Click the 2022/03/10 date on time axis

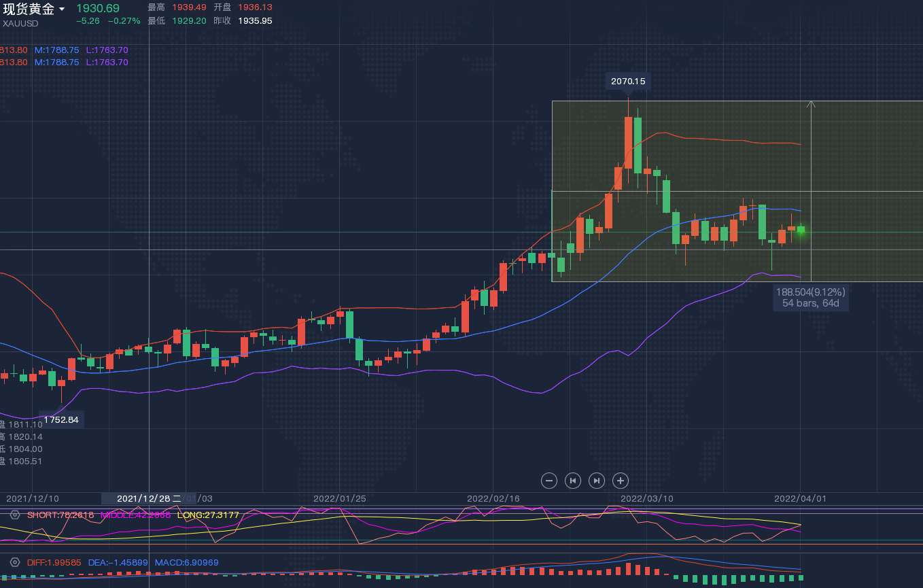pyautogui.click(x=646, y=498)
